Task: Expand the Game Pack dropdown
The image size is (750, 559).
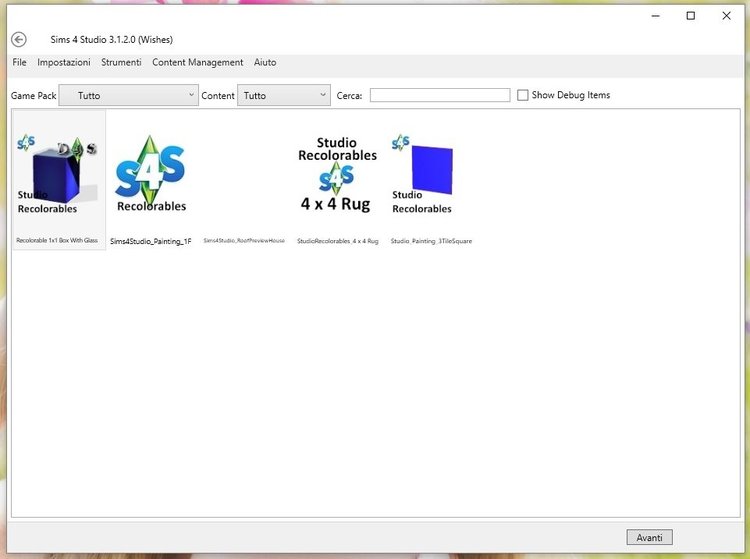Action: [x=128, y=95]
